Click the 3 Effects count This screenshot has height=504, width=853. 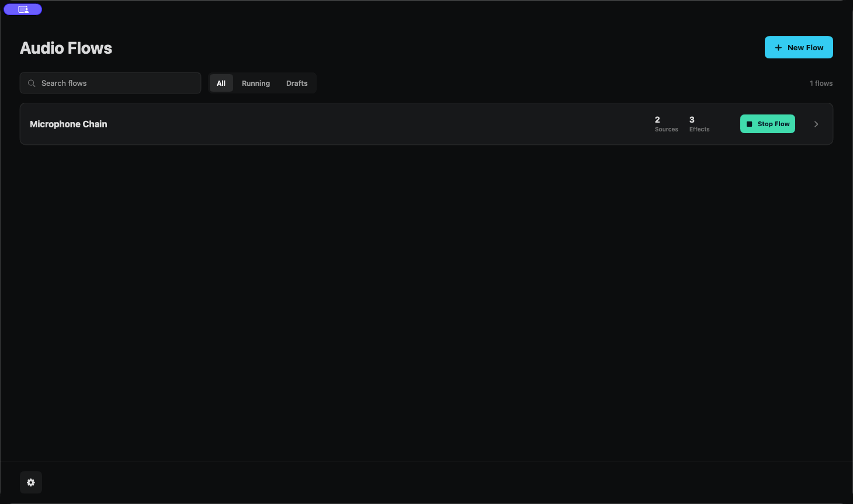click(699, 124)
